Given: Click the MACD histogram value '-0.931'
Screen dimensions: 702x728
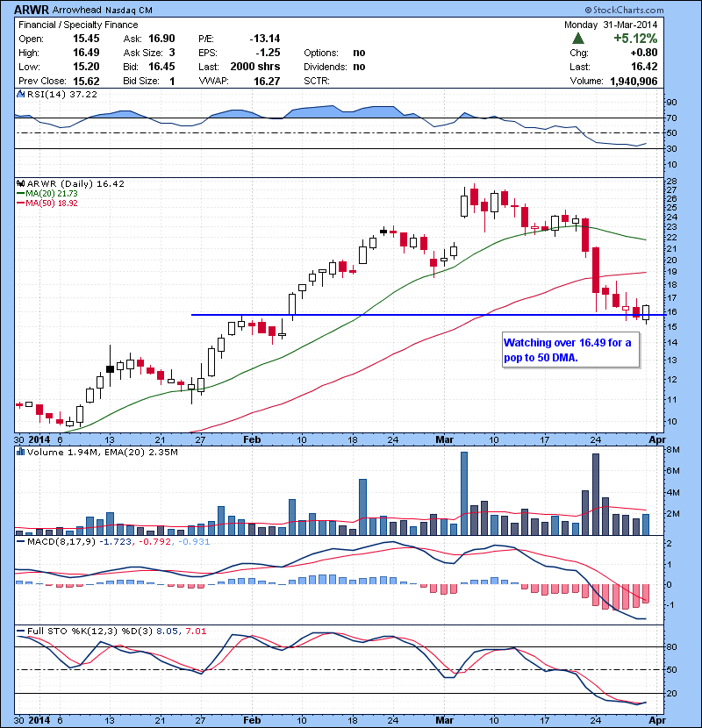Looking at the screenshot, I should [x=194, y=541].
